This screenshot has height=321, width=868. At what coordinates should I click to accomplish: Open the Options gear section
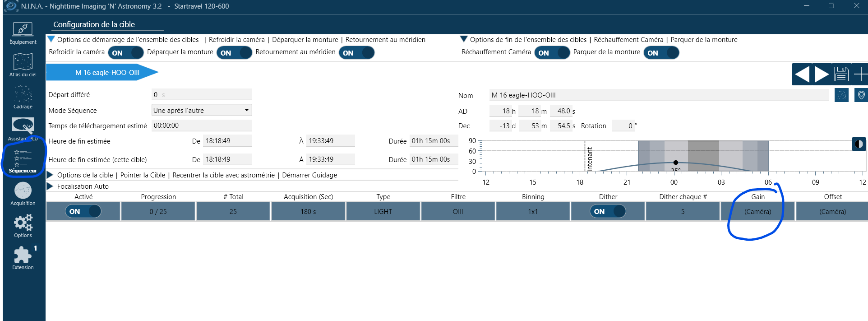[23, 226]
